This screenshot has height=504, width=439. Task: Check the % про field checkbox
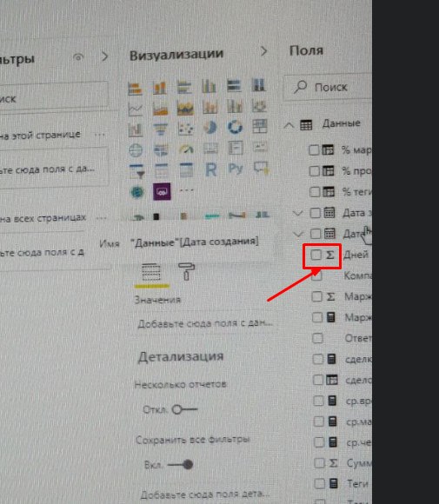[314, 171]
